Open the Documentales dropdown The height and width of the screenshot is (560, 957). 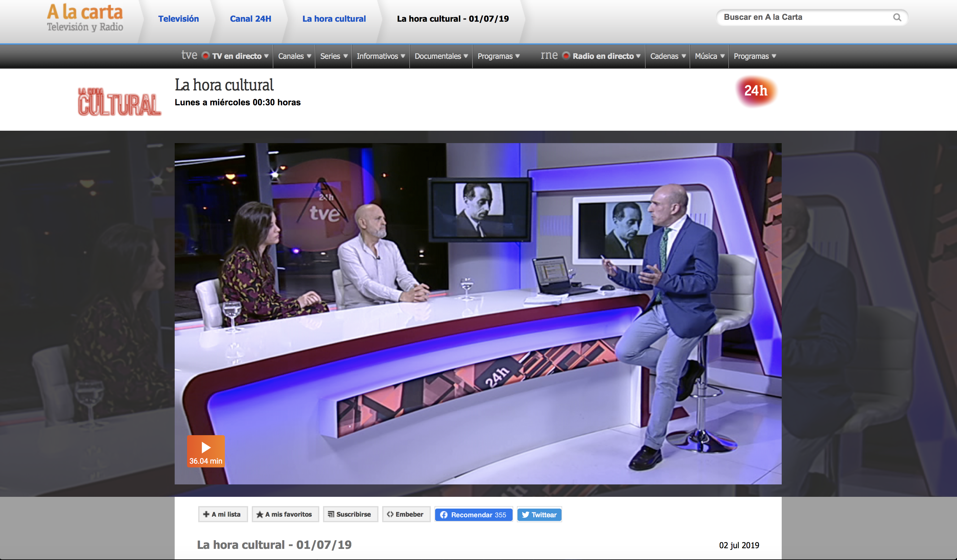coord(441,56)
